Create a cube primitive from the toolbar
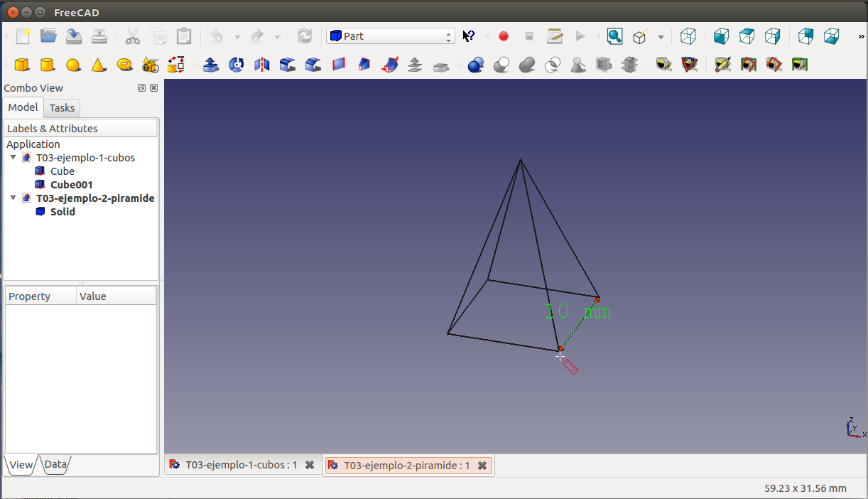 point(22,65)
